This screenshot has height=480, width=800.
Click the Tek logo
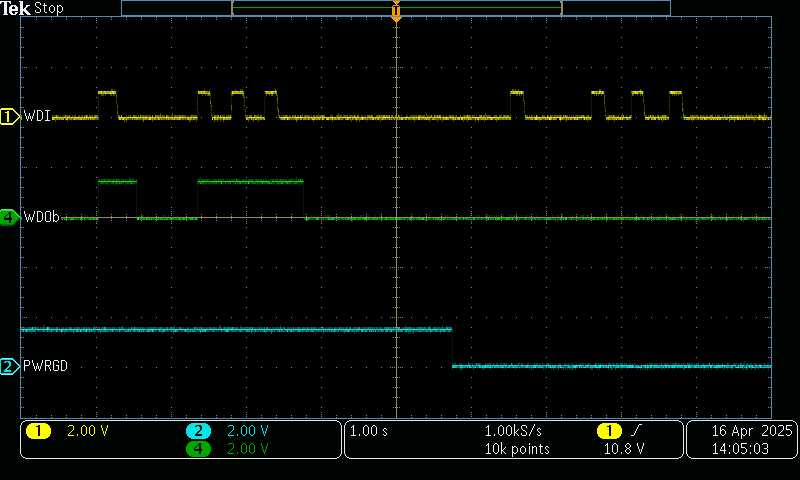(x=15, y=8)
